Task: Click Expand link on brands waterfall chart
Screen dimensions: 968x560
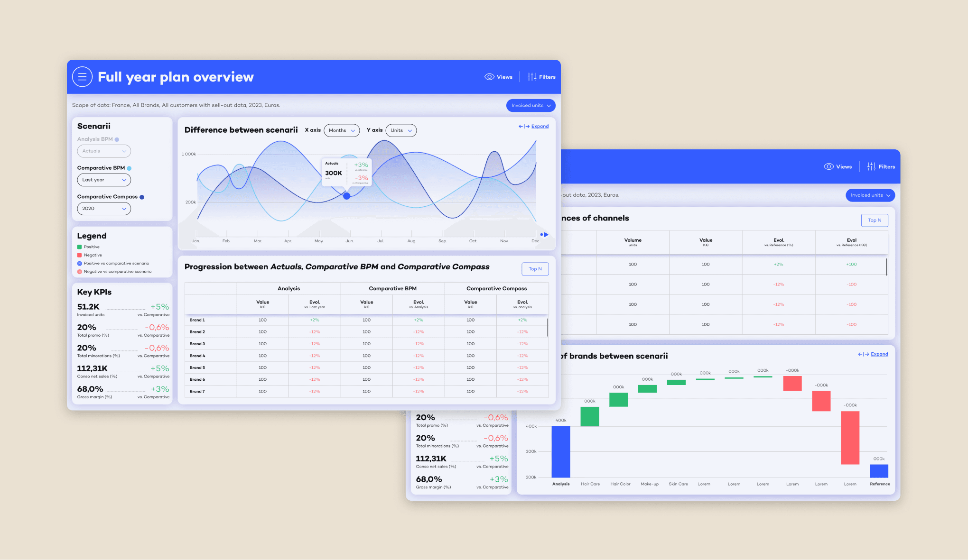Action: click(879, 354)
